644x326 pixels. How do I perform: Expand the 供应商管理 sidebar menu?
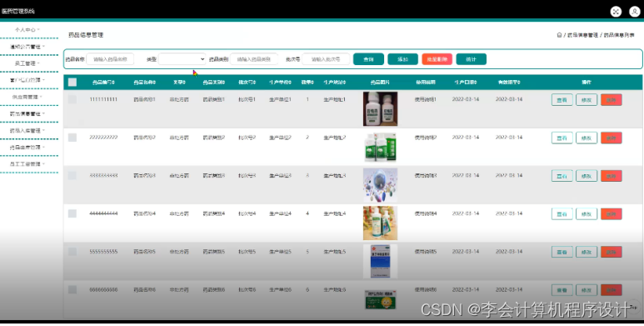[27, 97]
